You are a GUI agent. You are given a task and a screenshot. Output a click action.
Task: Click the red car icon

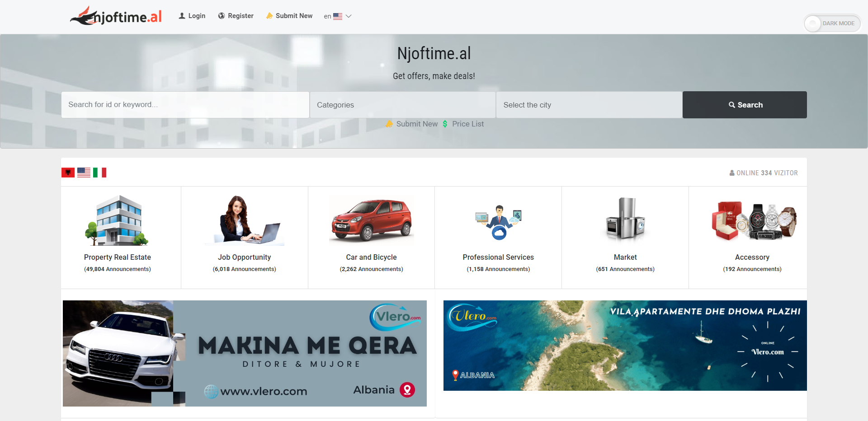(x=372, y=220)
